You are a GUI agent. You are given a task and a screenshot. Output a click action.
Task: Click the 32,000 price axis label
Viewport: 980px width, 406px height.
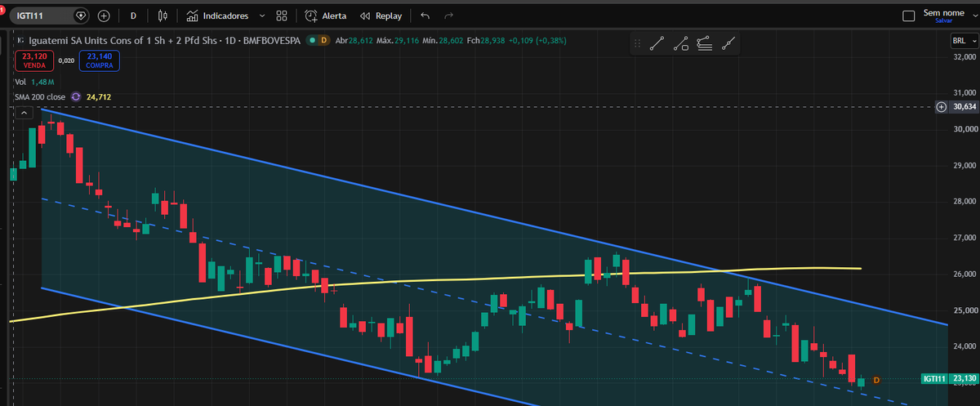(964, 57)
